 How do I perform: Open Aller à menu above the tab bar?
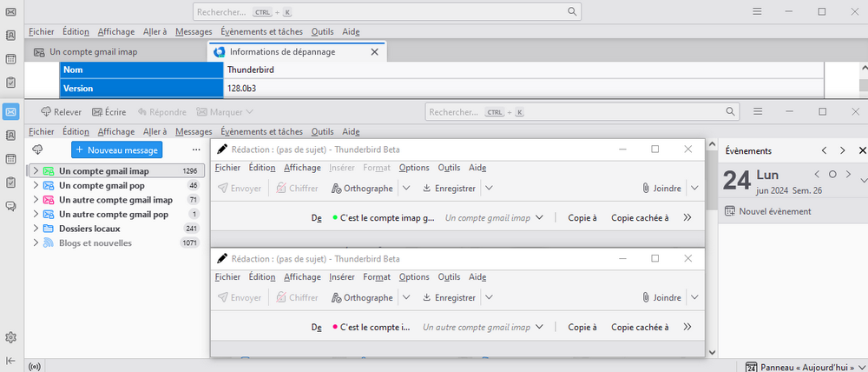tap(155, 31)
